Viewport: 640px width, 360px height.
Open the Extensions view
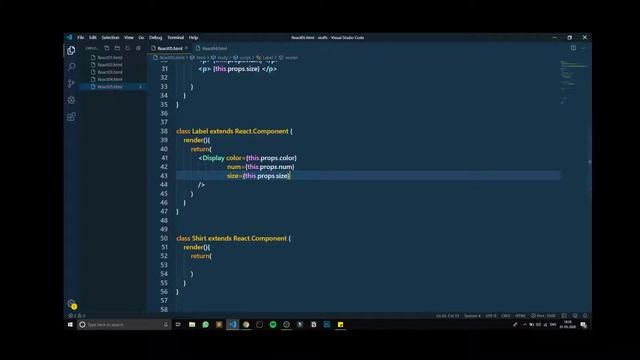(x=71, y=117)
